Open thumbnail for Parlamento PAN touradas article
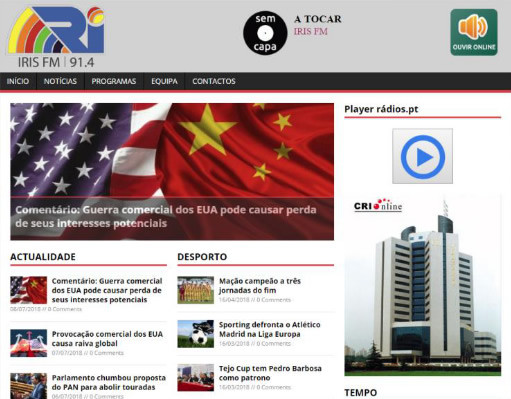Image resolution: width=511 pixels, height=399 pixels. 29,386
